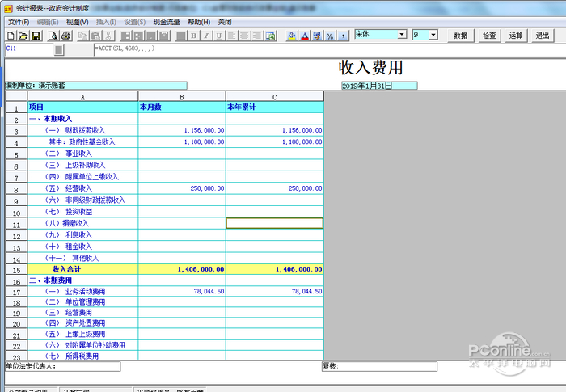Image resolution: width=566 pixels, height=392 pixels.
Task: Select column B header
Action: [x=182, y=97]
